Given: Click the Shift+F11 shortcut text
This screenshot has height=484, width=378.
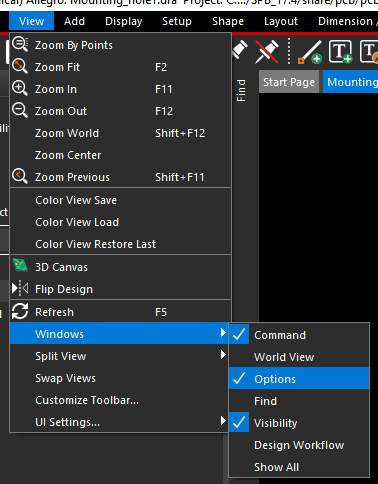Looking at the screenshot, I should 180,177.
